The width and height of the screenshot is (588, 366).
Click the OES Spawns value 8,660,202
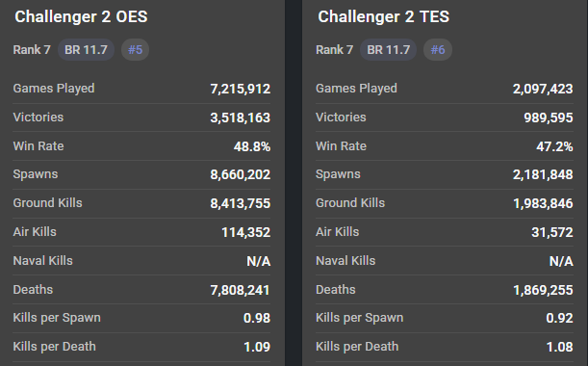(x=240, y=175)
